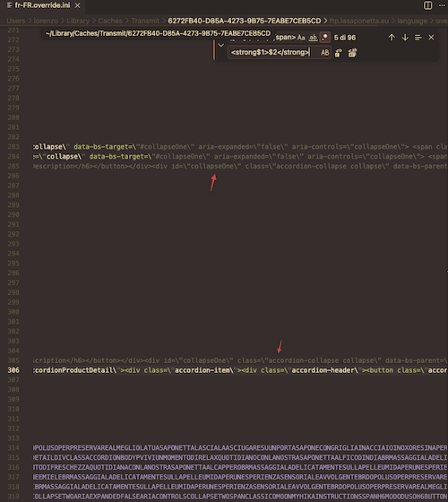Open the Library breadcrumb segment

click(78, 21)
